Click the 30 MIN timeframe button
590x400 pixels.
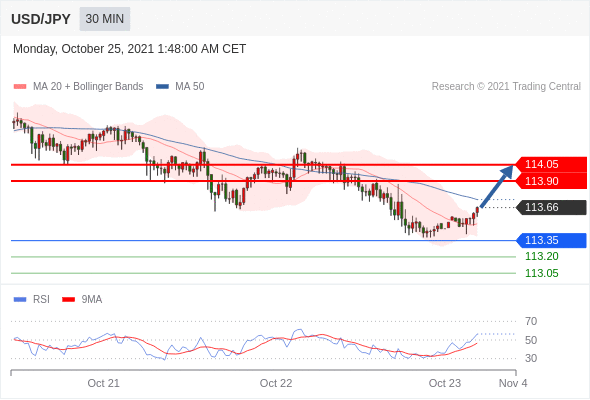pos(105,19)
